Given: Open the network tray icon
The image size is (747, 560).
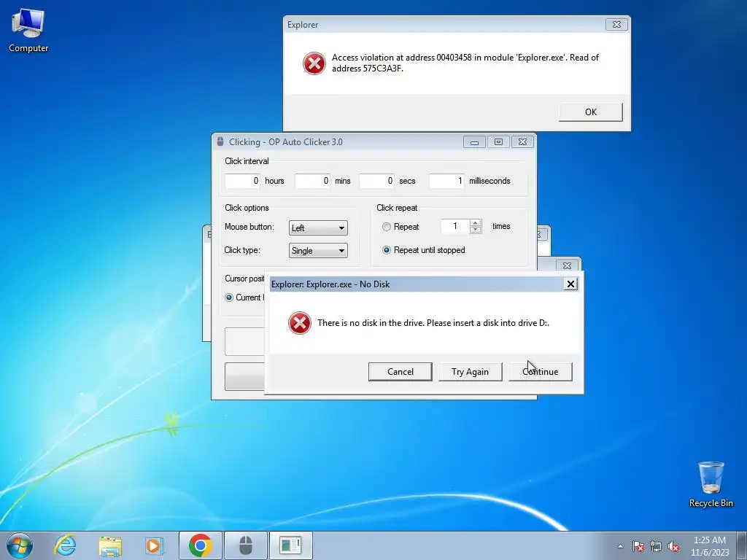Looking at the screenshot, I should tap(656, 546).
